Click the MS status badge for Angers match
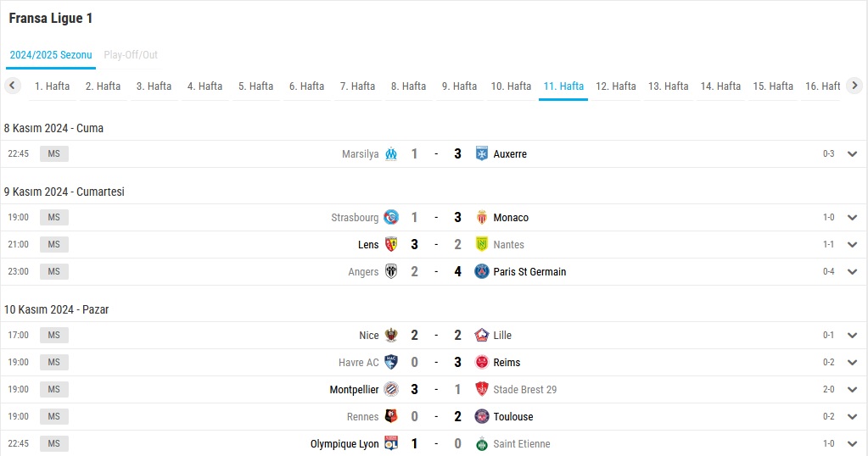Viewport: 868px width, 456px height. pyautogui.click(x=53, y=271)
